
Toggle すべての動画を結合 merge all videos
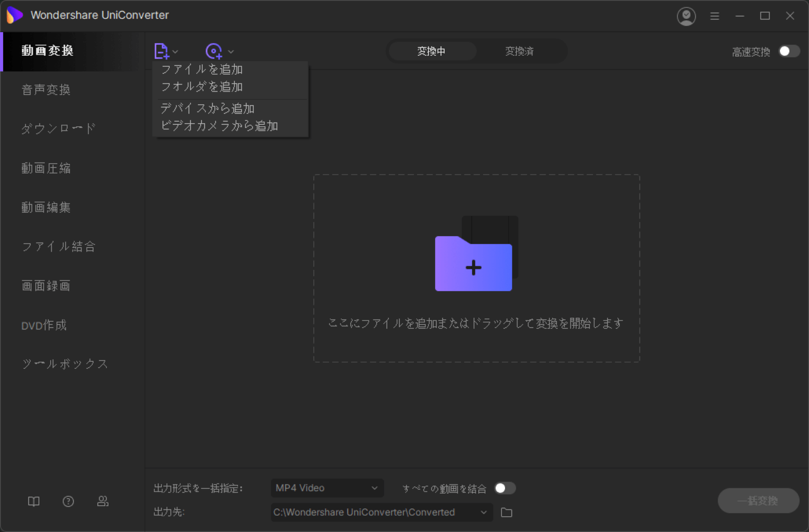505,488
